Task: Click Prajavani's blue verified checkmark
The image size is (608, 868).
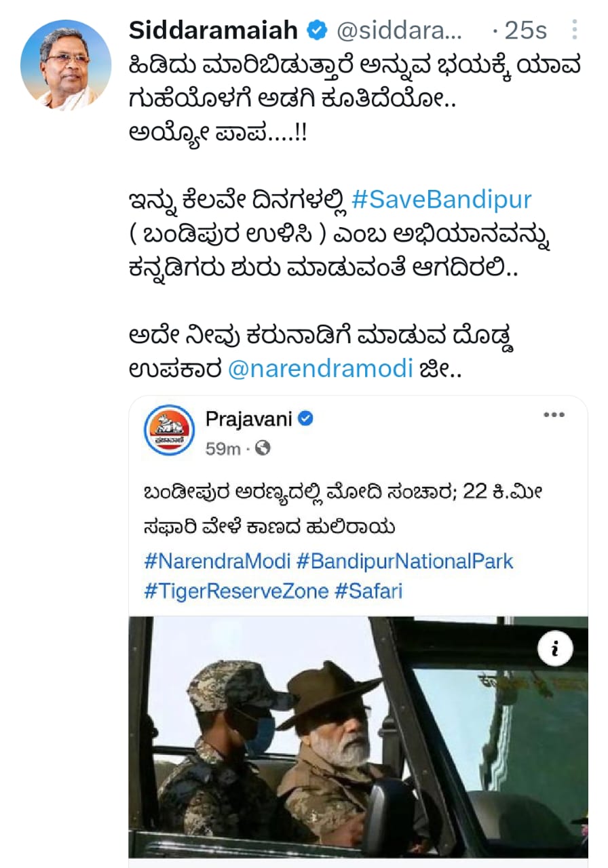Action: point(306,419)
